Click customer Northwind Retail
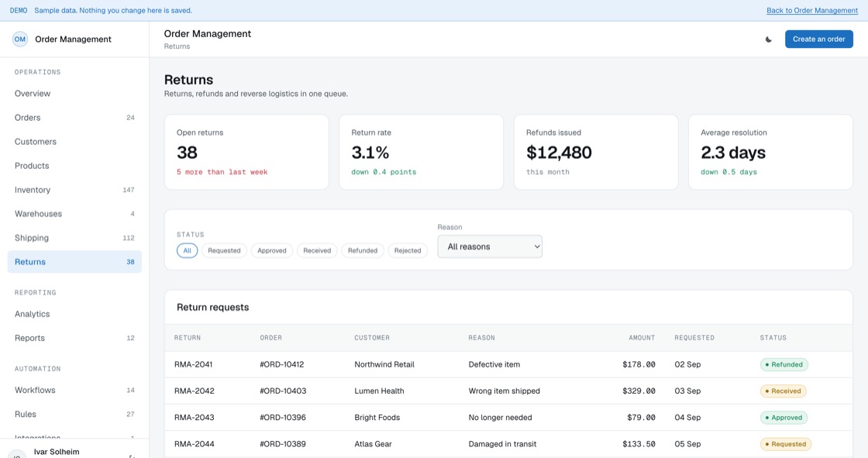 (384, 364)
